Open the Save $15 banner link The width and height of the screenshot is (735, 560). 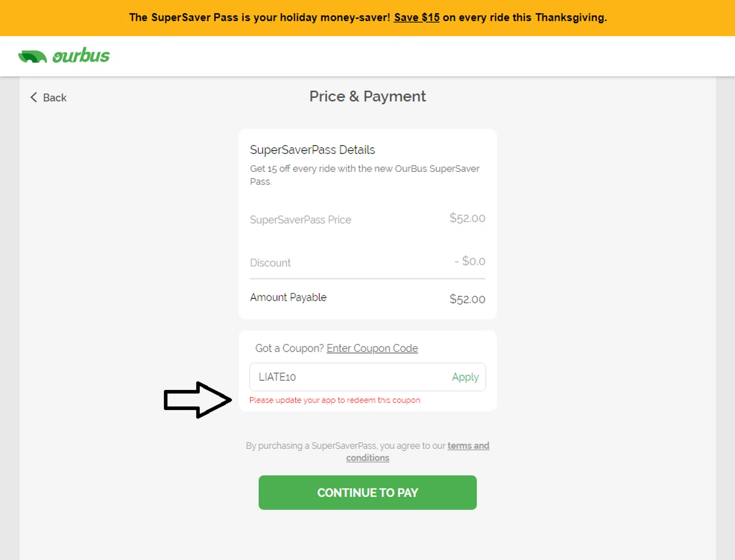(416, 18)
